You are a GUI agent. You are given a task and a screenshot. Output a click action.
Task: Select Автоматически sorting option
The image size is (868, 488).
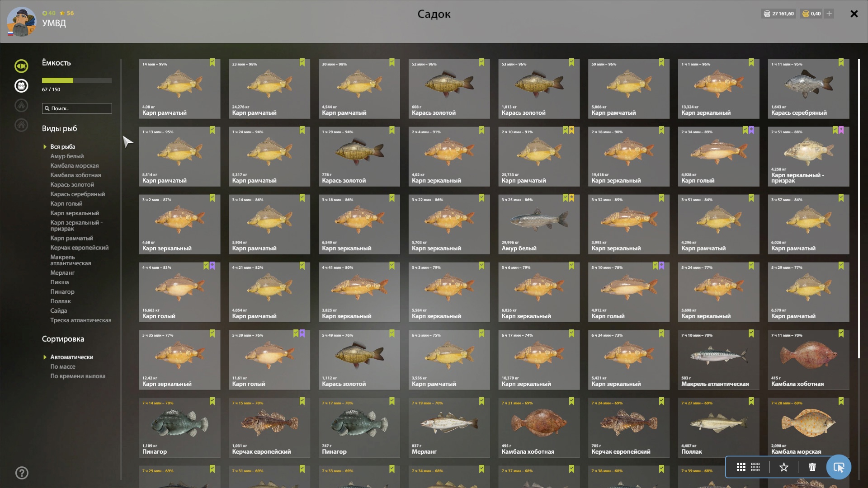[72, 357]
